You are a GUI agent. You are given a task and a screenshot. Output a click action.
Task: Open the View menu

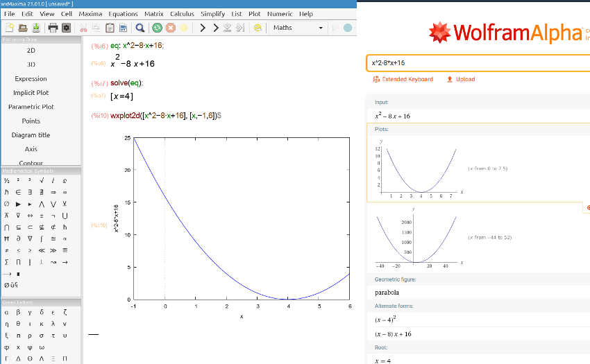47,14
